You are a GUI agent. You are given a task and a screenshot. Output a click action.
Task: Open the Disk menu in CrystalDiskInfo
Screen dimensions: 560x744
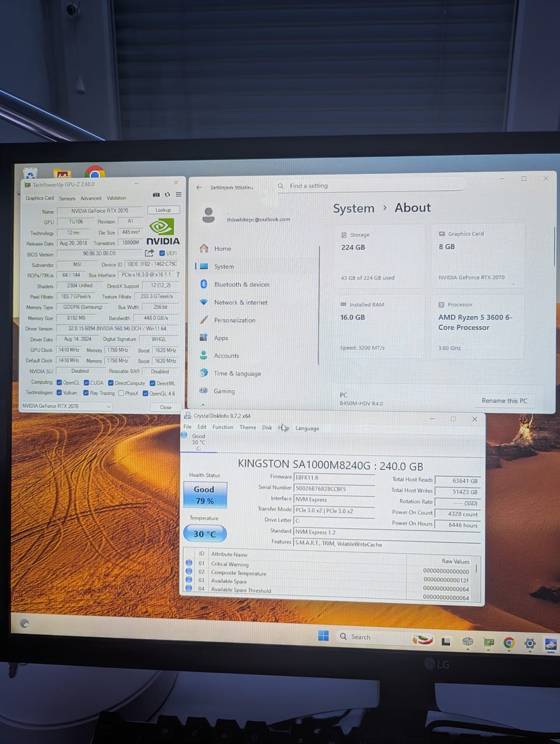[267, 427]
